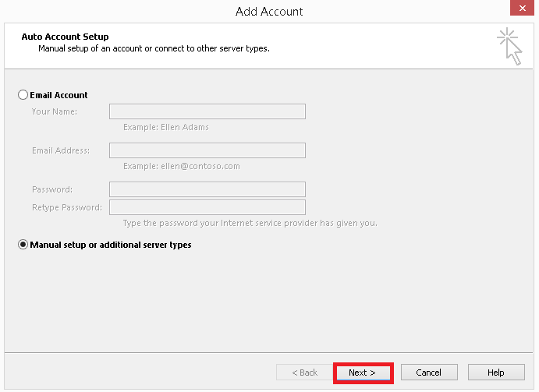Go back using the Back button
This screenshot has width=539, height=392.
pyautogui.click(x=304, y=373)
